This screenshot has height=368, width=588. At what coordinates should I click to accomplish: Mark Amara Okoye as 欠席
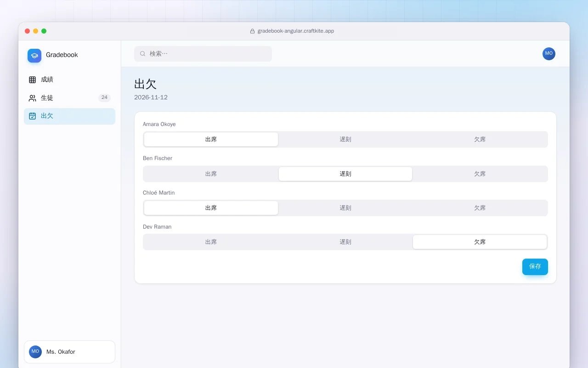[x=480, y=139]
